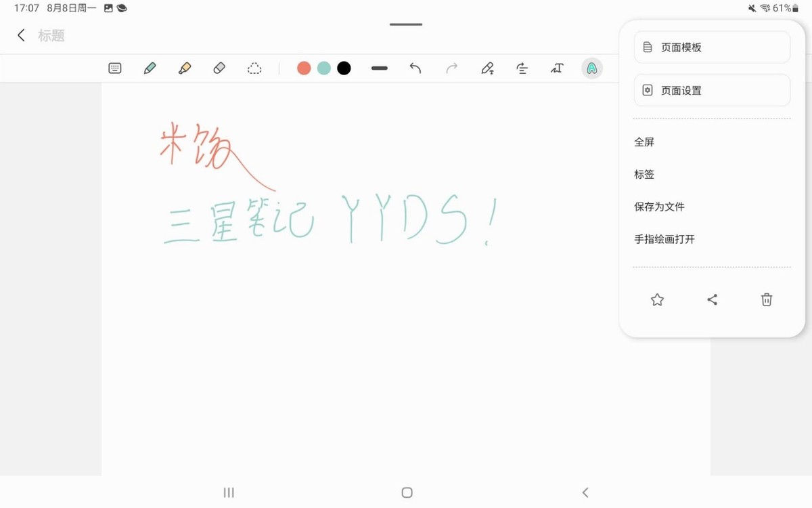Select the teal color swatch
Image resolution: width=812 pixels, height=508 pixels.
tap(323, 68)
